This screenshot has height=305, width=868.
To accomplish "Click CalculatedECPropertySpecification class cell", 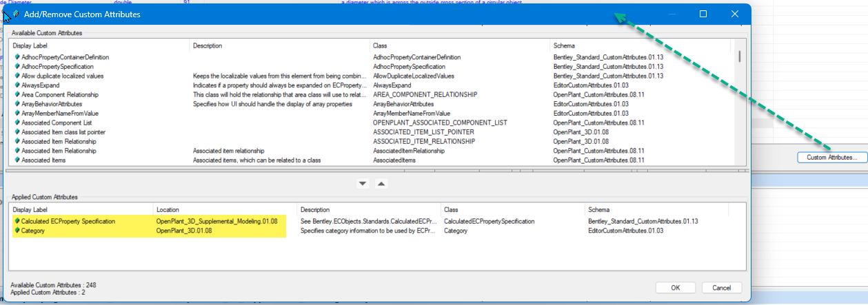I will tap(489, 222).
